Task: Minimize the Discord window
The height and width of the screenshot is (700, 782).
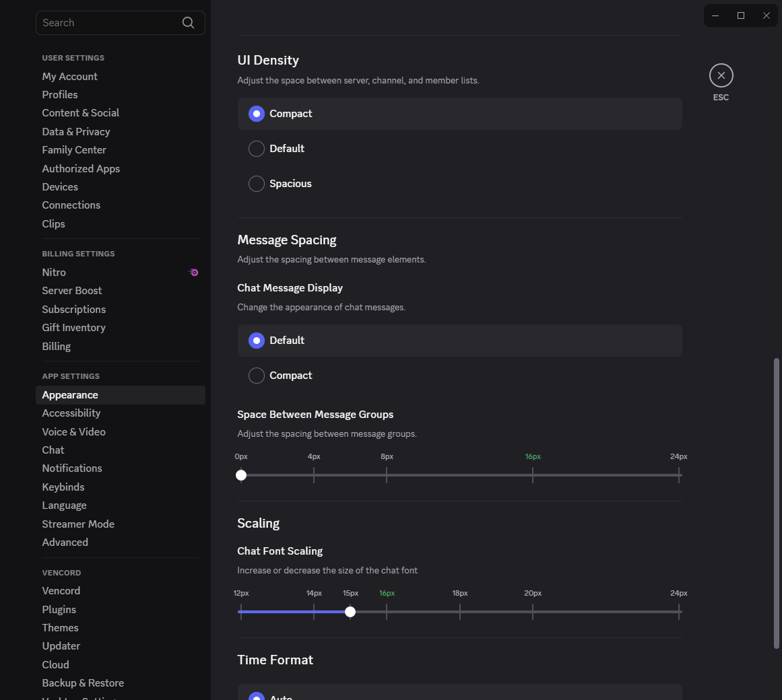Action: click(715, 15)
